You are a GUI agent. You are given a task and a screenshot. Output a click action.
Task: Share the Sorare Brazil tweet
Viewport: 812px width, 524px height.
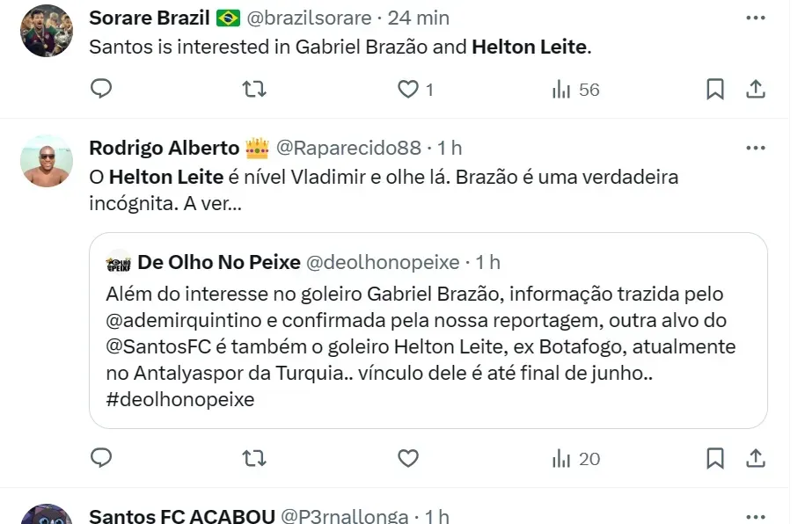[755, 89]
